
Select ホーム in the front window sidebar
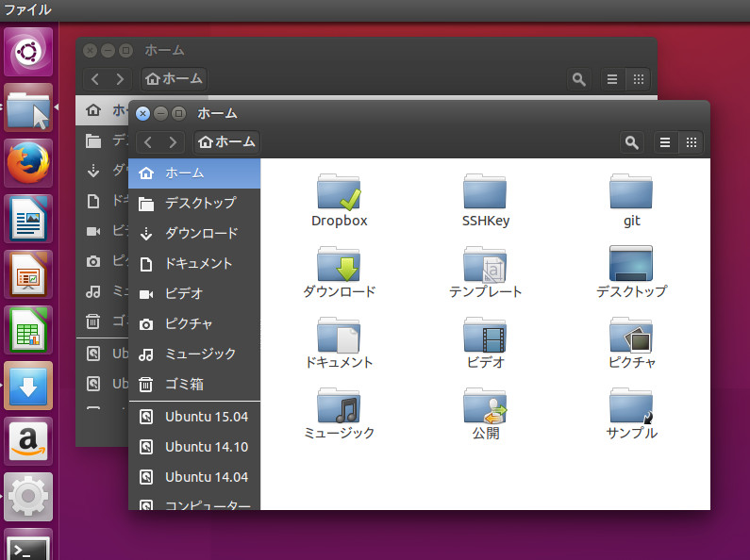194,173
